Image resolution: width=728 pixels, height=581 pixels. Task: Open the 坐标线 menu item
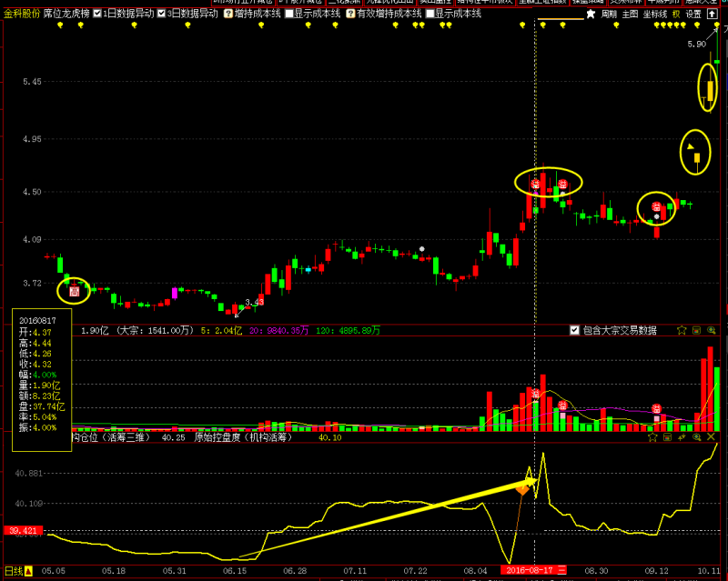pyautogui.click(x=655, y=14)
